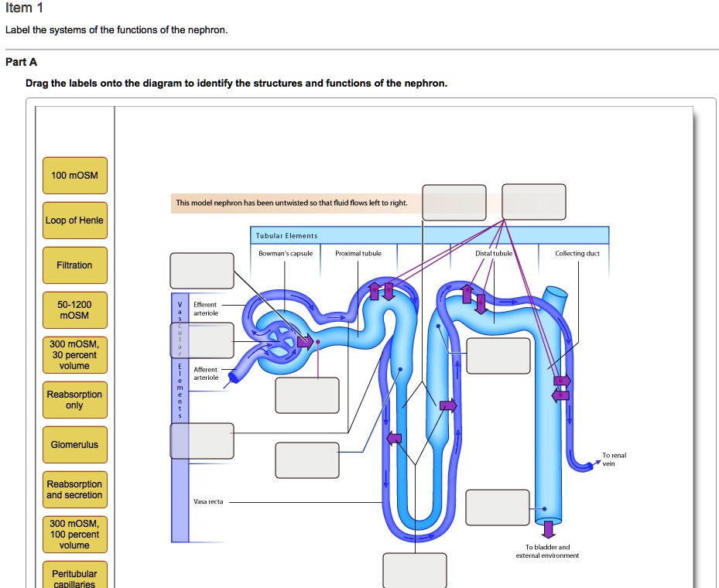Click the 300 mOSM, 100 percent volume label

click(75, 535)
